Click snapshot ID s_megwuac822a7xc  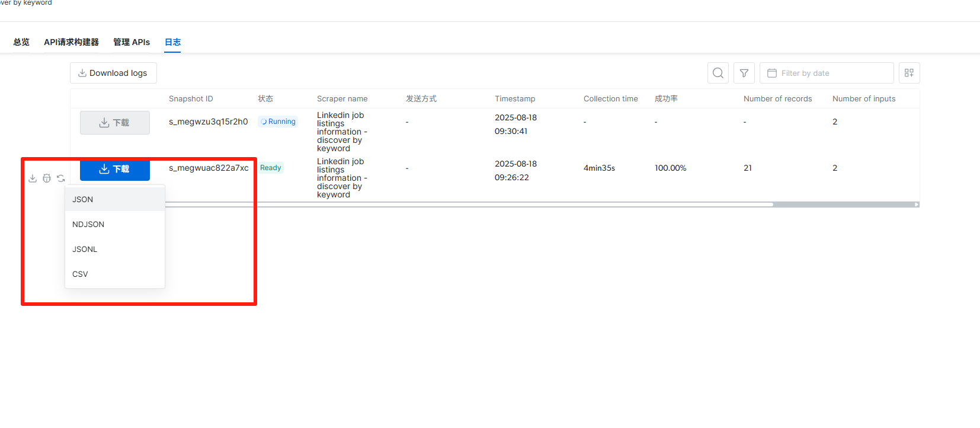[209, 168]
